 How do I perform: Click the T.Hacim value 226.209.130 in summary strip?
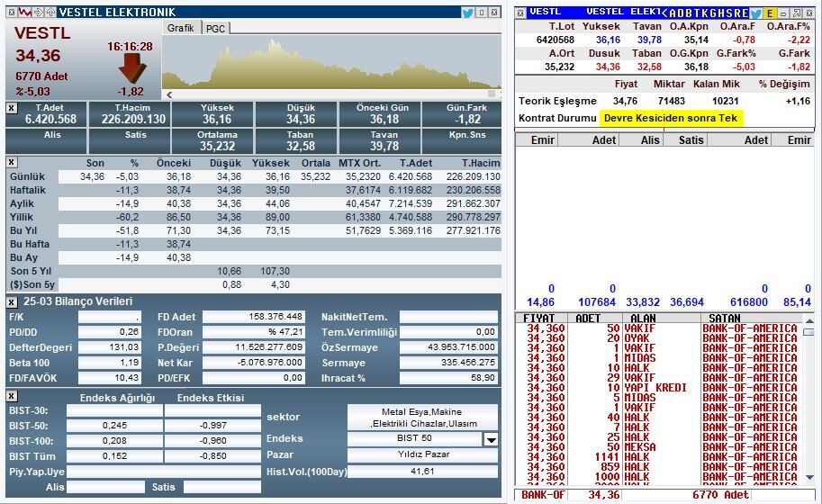coord(133,120)
